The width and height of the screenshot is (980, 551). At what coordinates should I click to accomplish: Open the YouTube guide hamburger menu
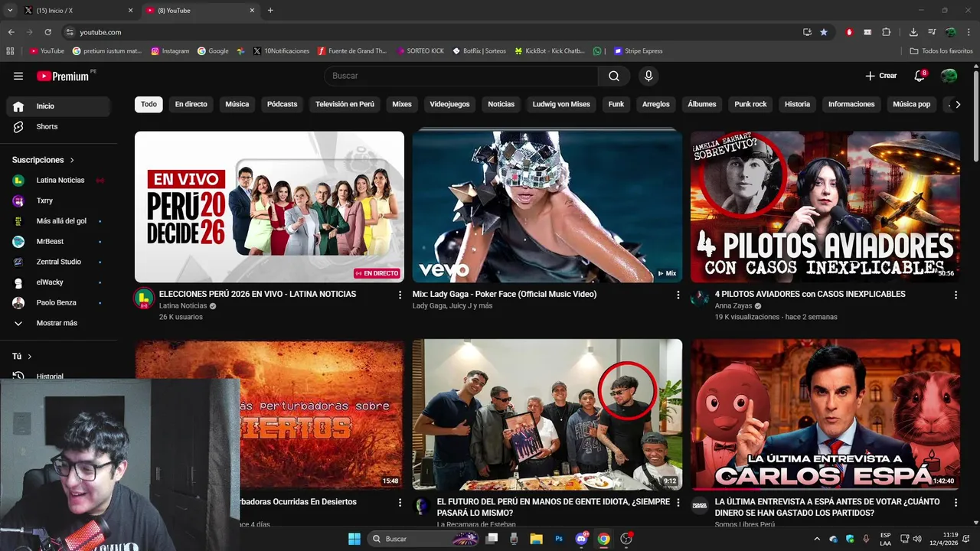tap(18, 76)
